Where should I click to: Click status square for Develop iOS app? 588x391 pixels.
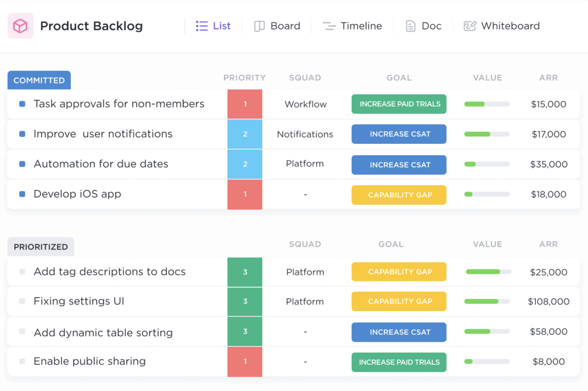[22, 194]
